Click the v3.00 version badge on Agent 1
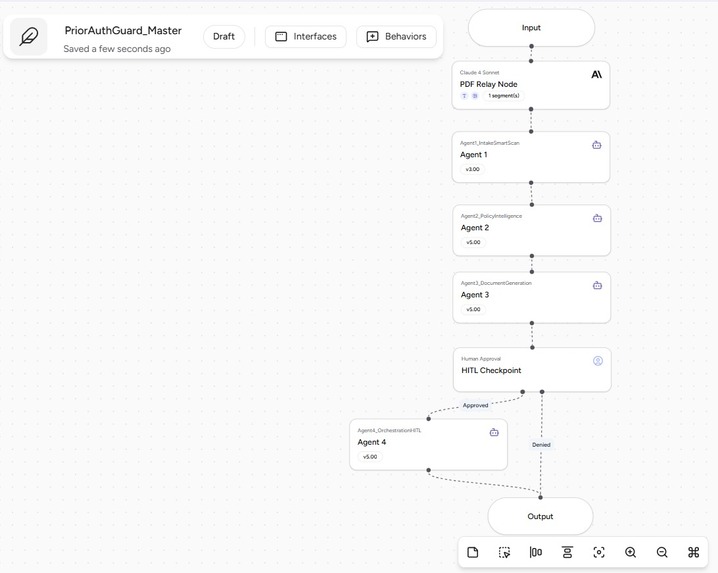Viewport: 718px width, 573px height. pyautogui.click(x=473, y=169)
